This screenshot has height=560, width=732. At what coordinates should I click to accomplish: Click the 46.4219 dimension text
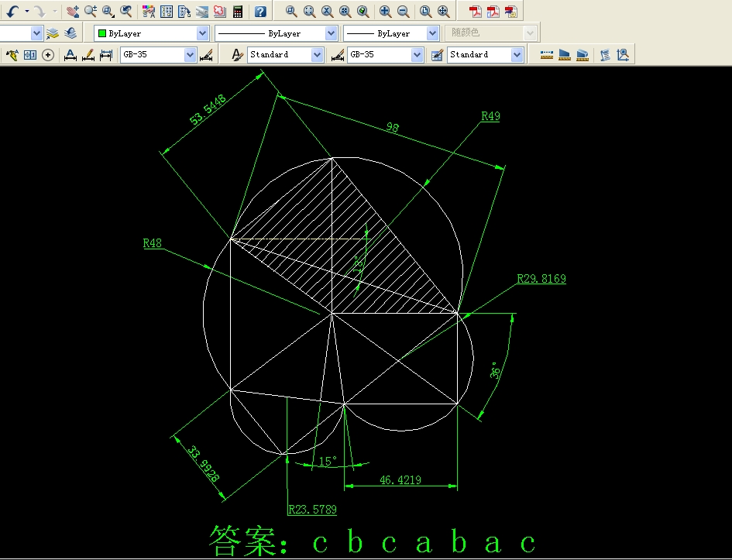pos(400,479)
